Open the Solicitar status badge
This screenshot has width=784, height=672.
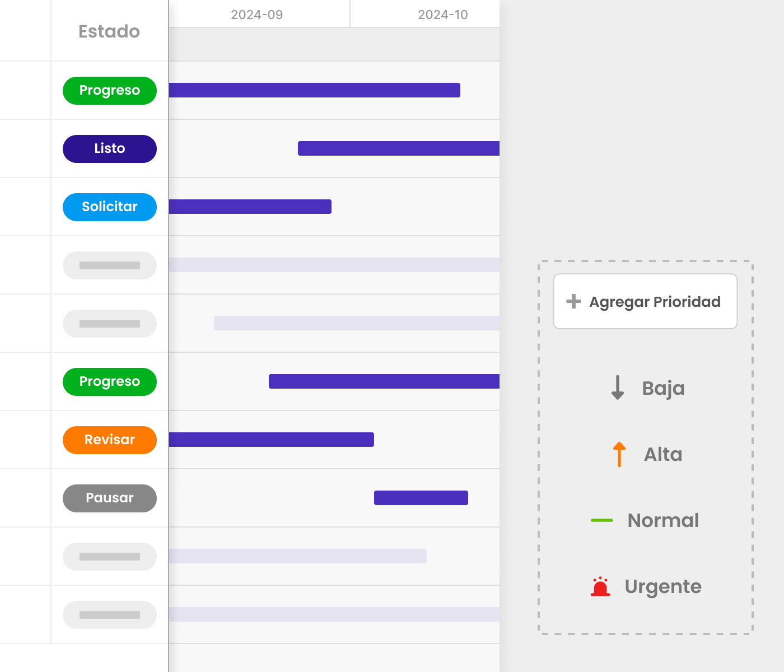pos(110,207)
